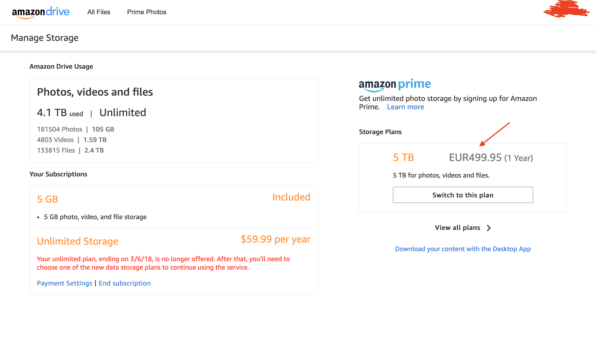This screenshot has width=596, height=364.
Task: Click the 5 TB plan title
Action: (x=403, y=157)
